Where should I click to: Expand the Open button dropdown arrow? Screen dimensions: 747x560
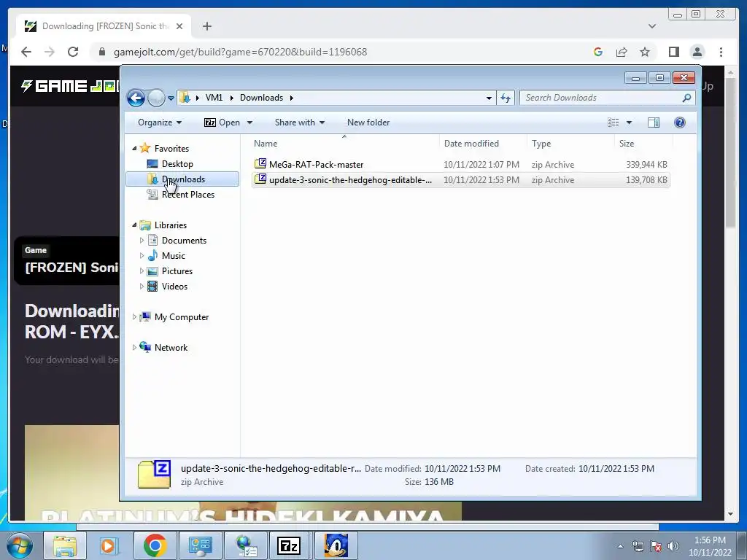pos(249,122)
